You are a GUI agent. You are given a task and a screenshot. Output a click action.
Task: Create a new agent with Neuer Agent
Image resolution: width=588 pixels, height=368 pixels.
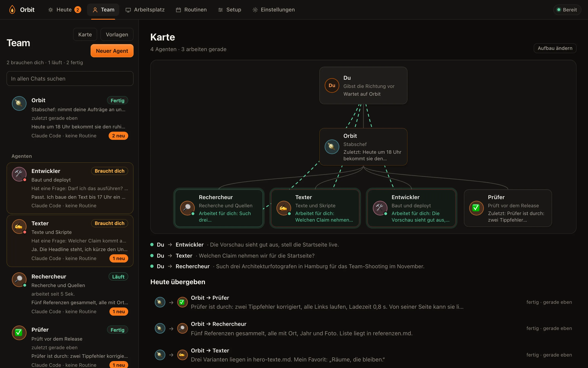pos(112,51)
